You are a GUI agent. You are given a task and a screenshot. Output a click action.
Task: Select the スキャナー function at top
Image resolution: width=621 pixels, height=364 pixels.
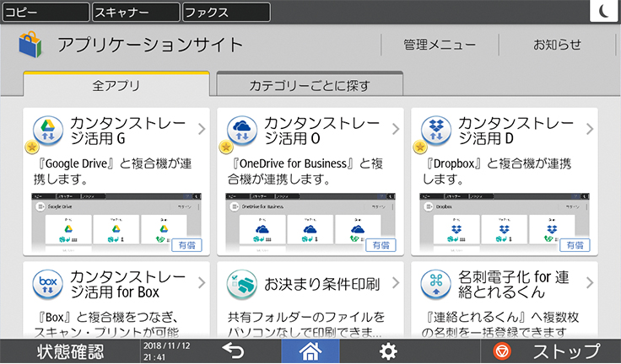(134, 12)
